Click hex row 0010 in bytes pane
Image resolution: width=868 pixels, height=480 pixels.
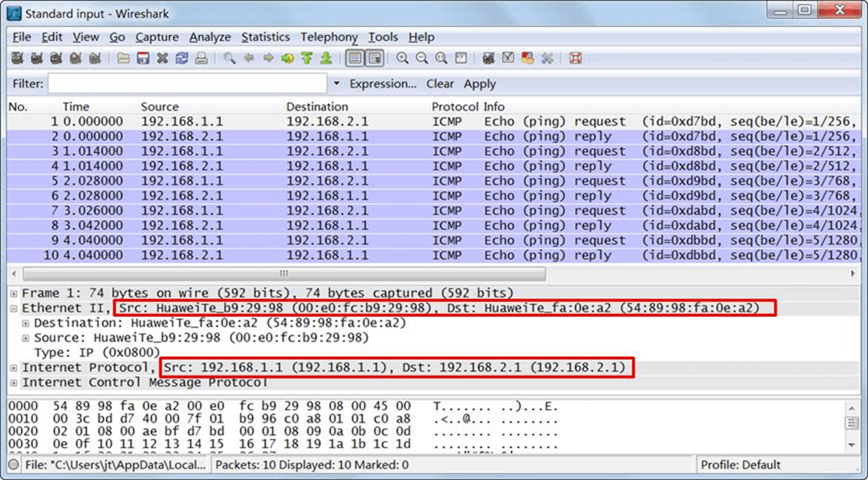click(283, 419)
